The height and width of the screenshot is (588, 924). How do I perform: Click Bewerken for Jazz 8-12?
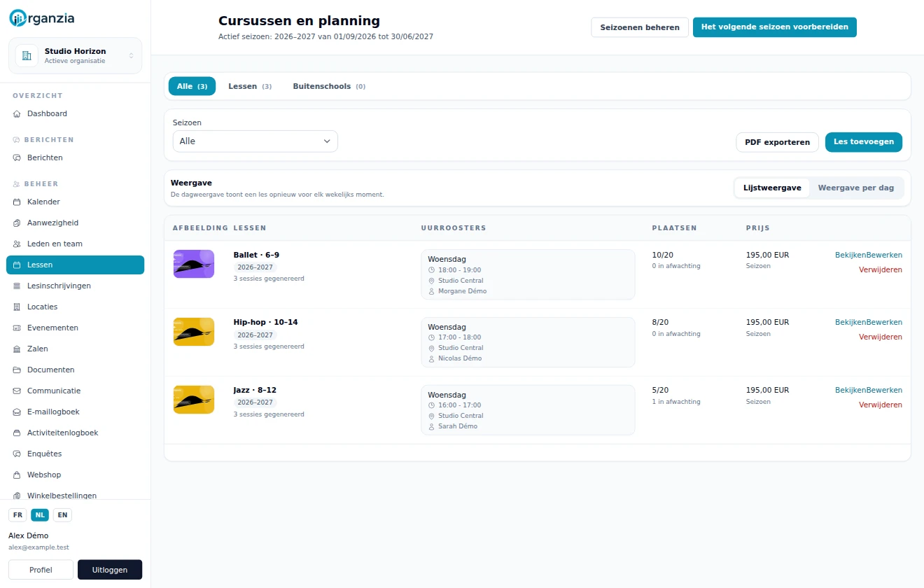[884, 391]
